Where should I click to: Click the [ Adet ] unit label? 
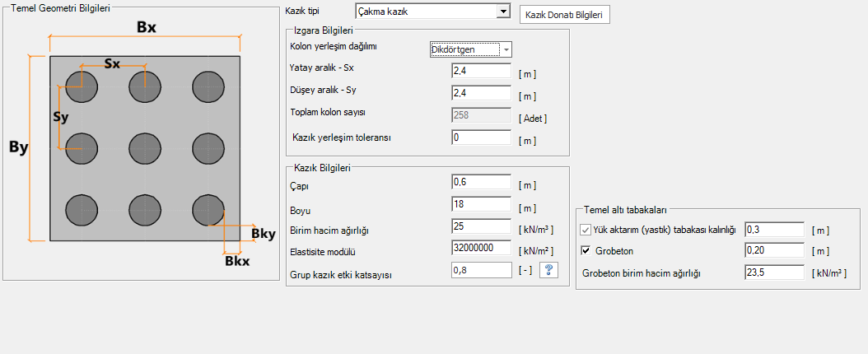tap(533, 119)
